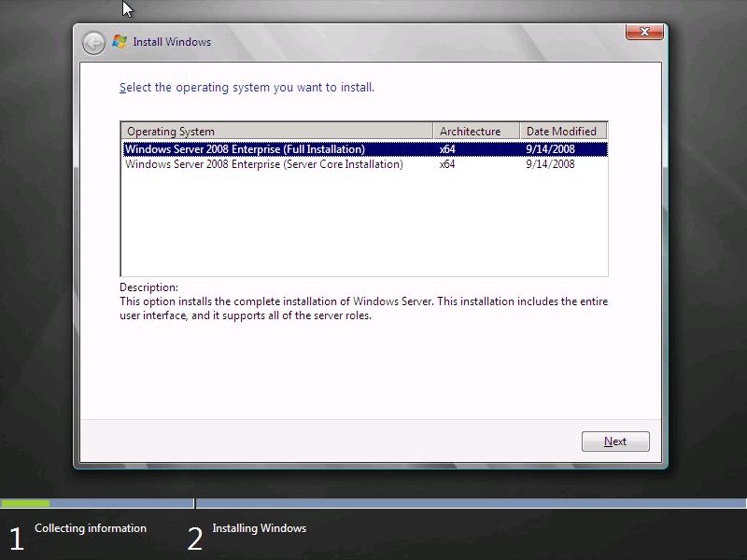Click the 'Select the operating system' heading

(247, 88)
